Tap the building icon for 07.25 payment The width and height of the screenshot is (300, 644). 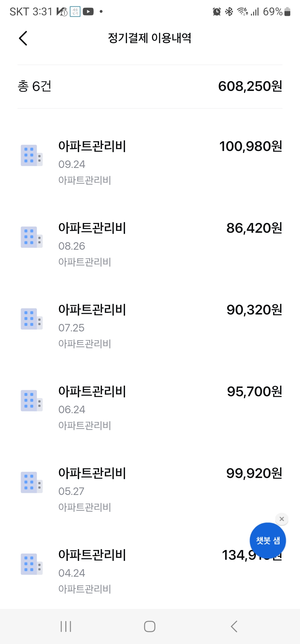pos(31,319)
